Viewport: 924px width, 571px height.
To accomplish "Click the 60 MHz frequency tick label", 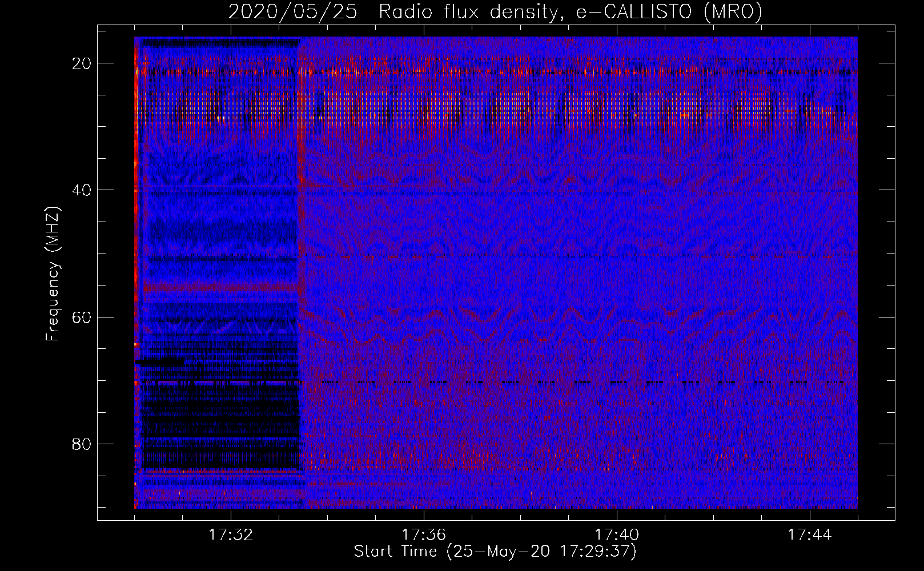I will pyautogui.click(x=82, y=317).
